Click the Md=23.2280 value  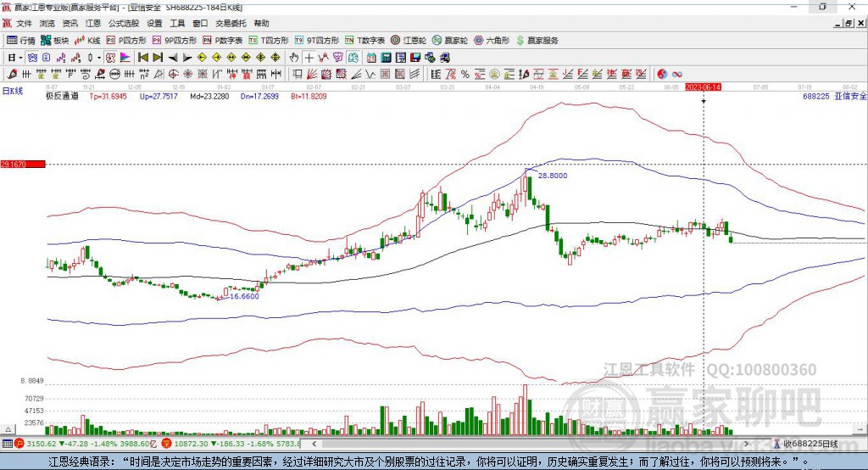coord(209,97)
